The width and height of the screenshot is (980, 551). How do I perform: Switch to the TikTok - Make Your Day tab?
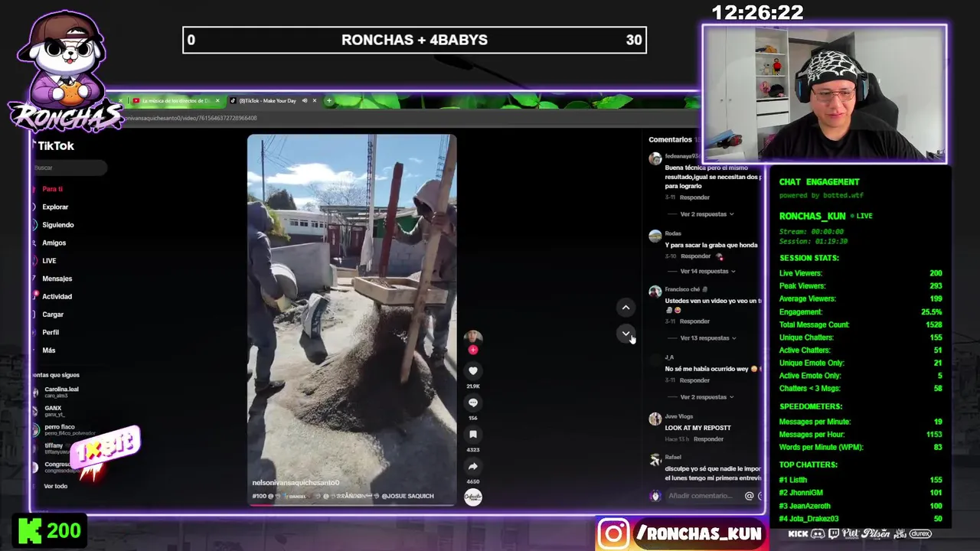(x=273, y=100)
